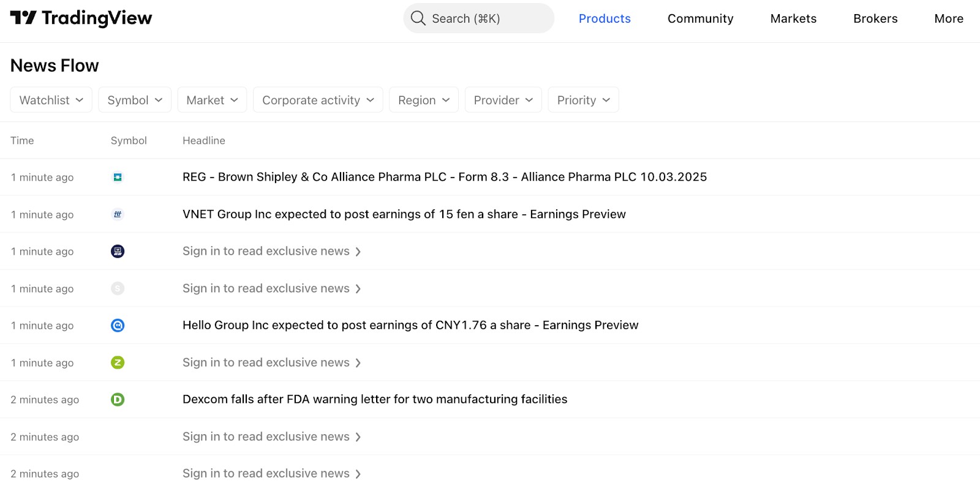Click the Search input box

(x=478, y=18)
